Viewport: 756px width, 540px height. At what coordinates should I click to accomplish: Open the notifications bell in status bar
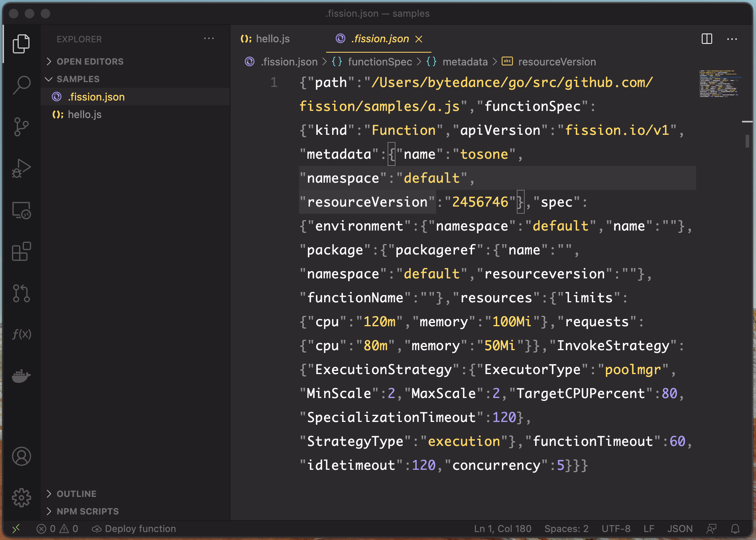tap(735, 529)
